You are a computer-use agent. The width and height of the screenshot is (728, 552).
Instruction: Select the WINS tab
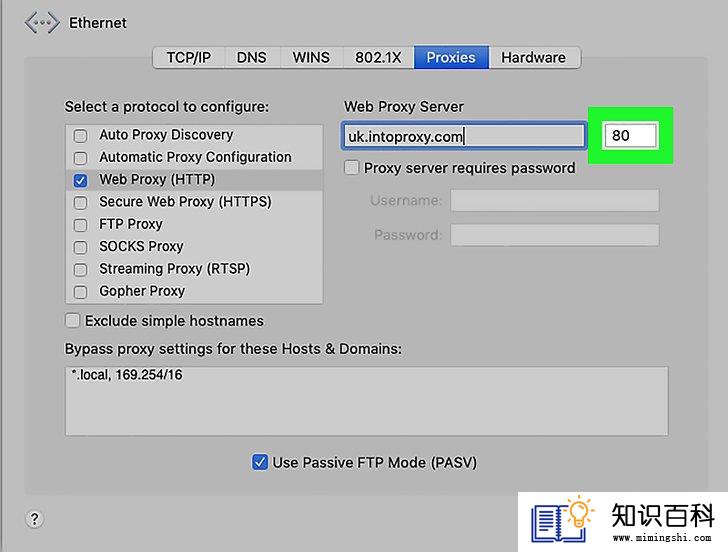pos(311,58)
